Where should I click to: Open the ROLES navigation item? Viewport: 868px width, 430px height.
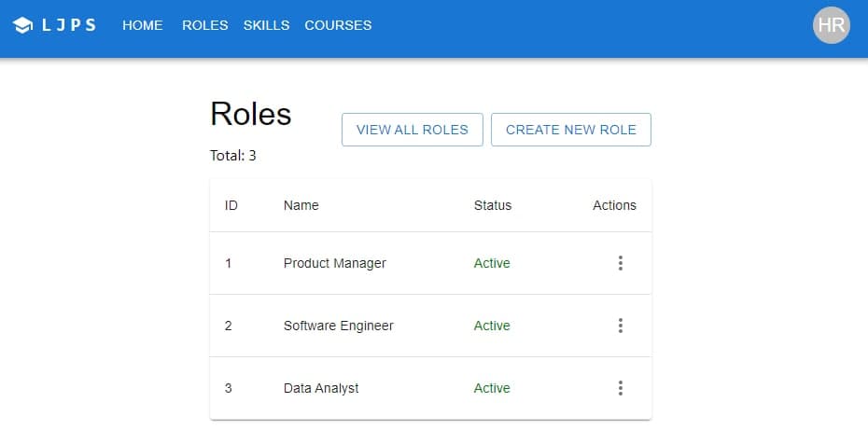(x=204, y=25)
